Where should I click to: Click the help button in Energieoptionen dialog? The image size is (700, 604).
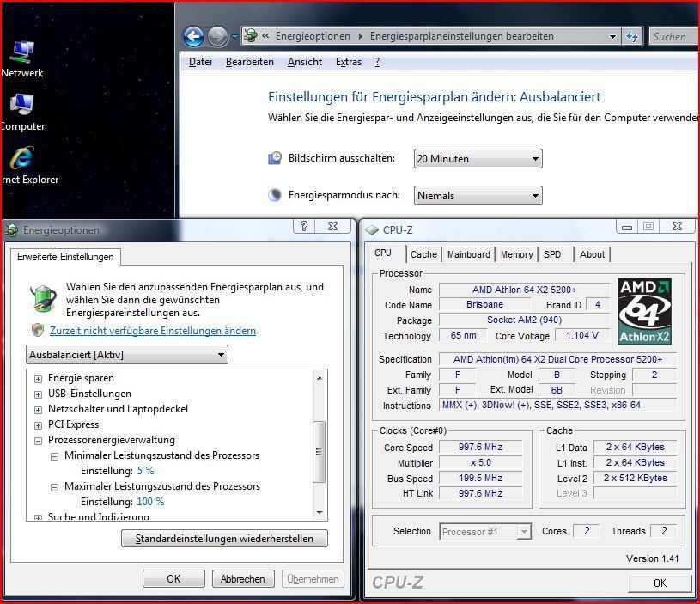(x=304, y=226)
